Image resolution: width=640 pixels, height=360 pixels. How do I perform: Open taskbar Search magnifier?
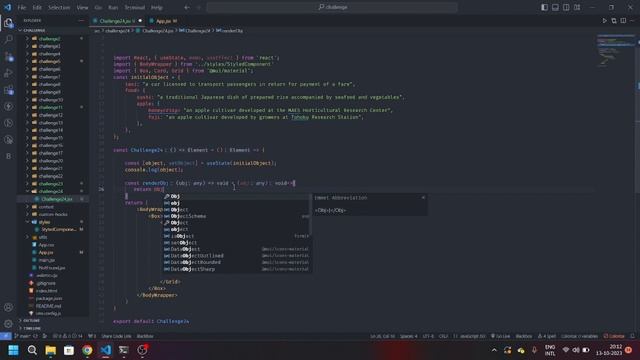32,350
